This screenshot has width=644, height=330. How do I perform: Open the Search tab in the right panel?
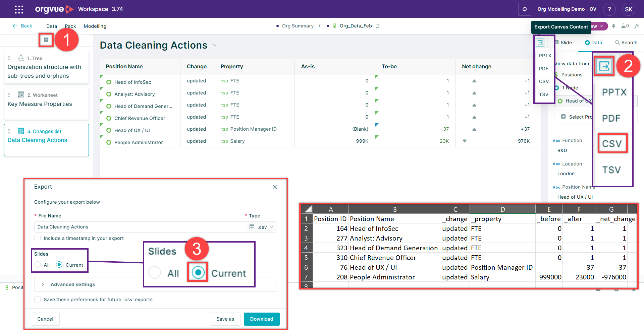[626, 43]
